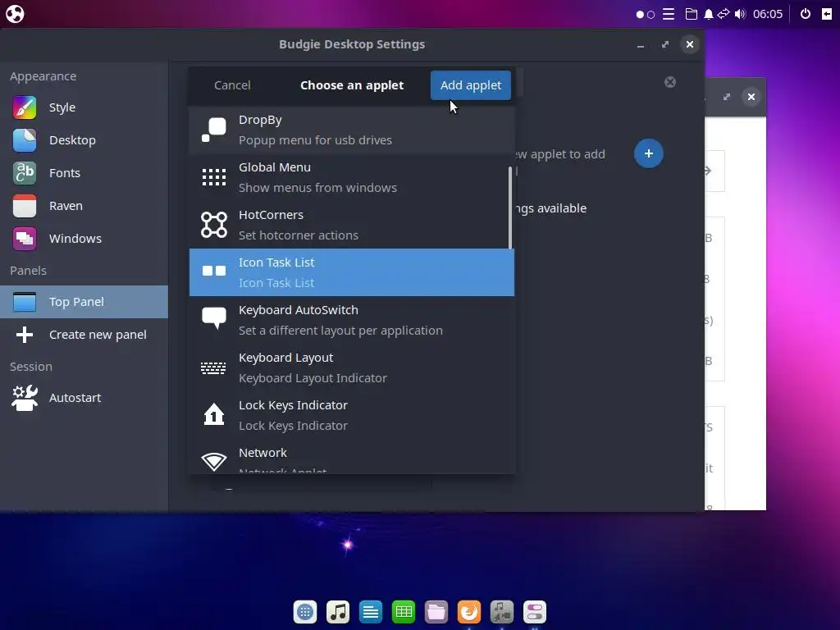Click the Style paintbrush icon
The height and width of the screenshot is (630, 840).
click(25, 107)
